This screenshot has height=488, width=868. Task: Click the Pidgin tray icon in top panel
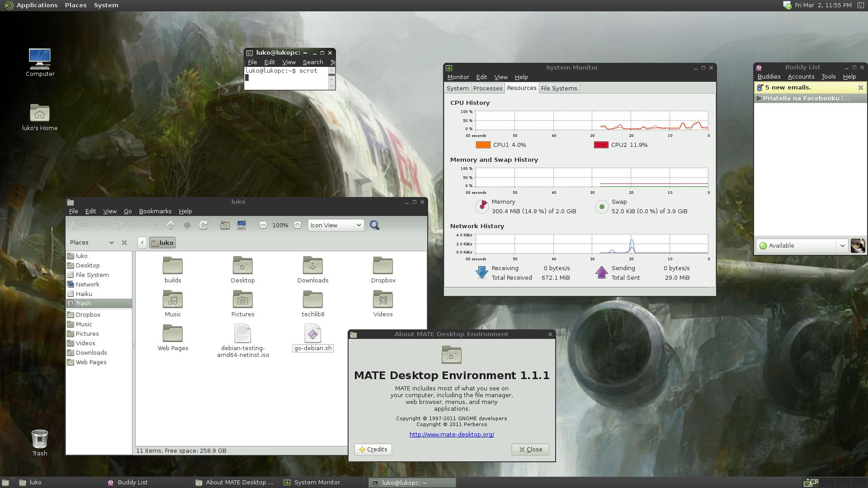787,5
